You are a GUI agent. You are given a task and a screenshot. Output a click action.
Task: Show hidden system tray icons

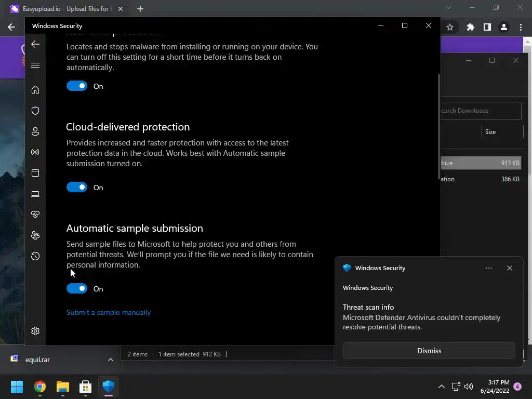(x=442, y=387)
